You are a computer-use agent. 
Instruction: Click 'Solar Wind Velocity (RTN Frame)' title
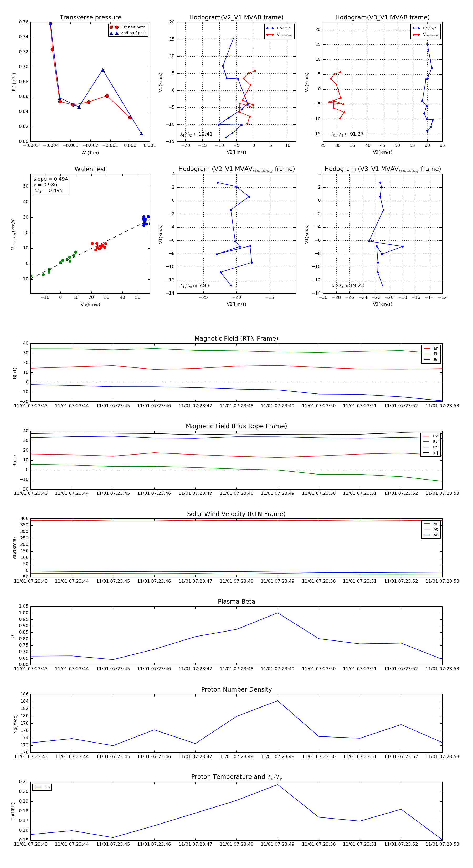(236, 514)
